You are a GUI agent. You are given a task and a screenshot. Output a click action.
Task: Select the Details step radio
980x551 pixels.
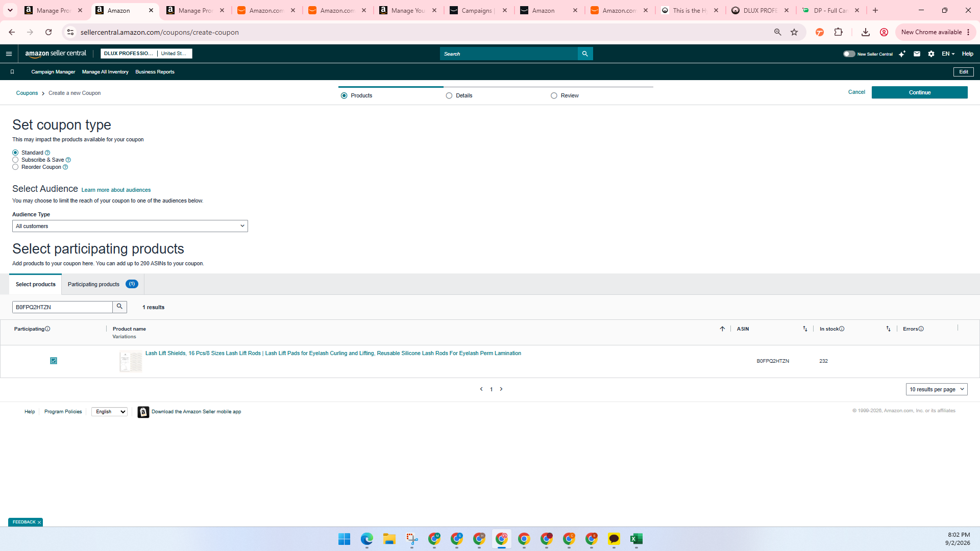[x=449, y=95]
